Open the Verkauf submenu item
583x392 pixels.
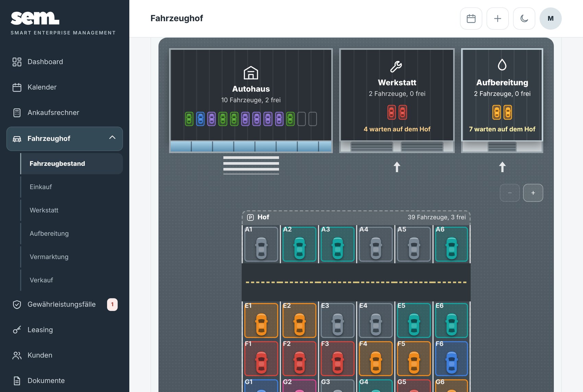(x=72, y=280)
